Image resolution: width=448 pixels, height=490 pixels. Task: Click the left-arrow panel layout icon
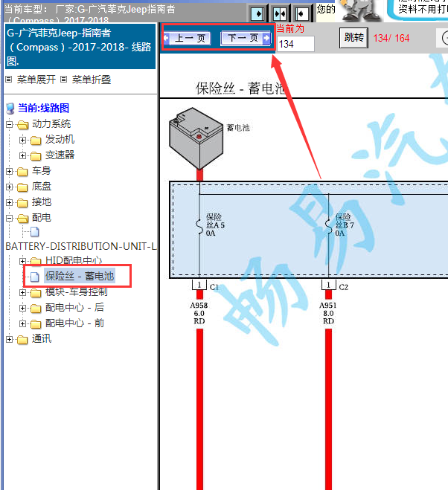click(301, 13)
